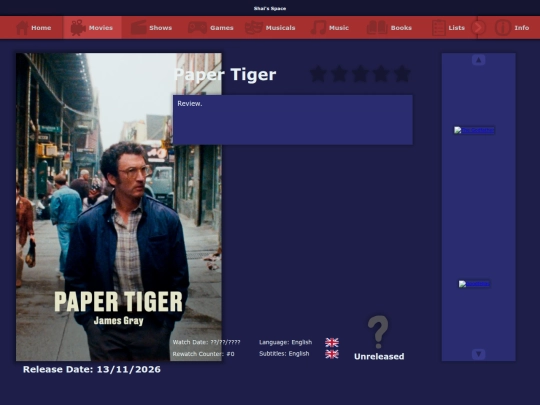Click the sidebar scroll-up arrow
Viewport: 540px width, 405px height.
[x=478, y=60]
